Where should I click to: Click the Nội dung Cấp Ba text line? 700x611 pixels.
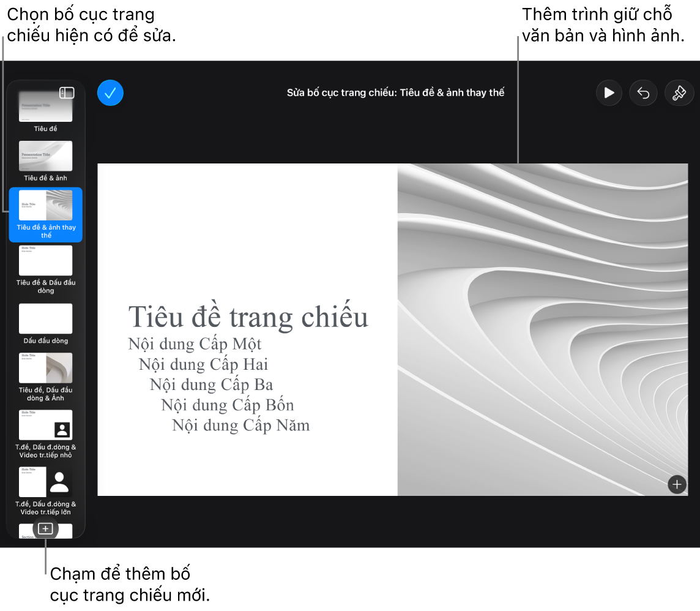[211, 384]
